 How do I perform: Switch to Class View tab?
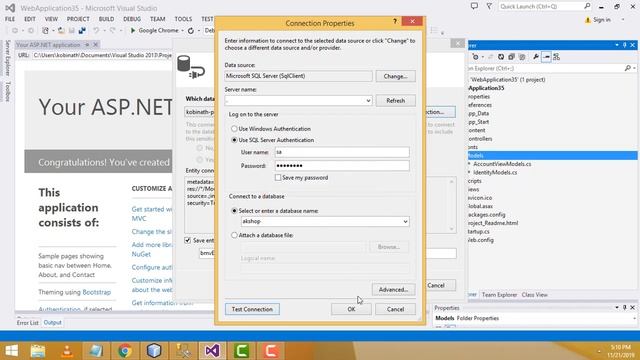point(534,295)
